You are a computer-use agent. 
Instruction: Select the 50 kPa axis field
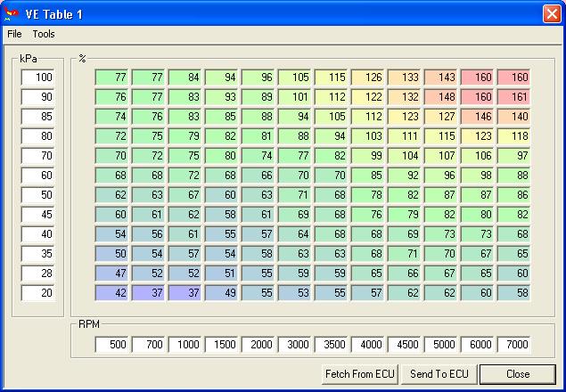[37, 195]
